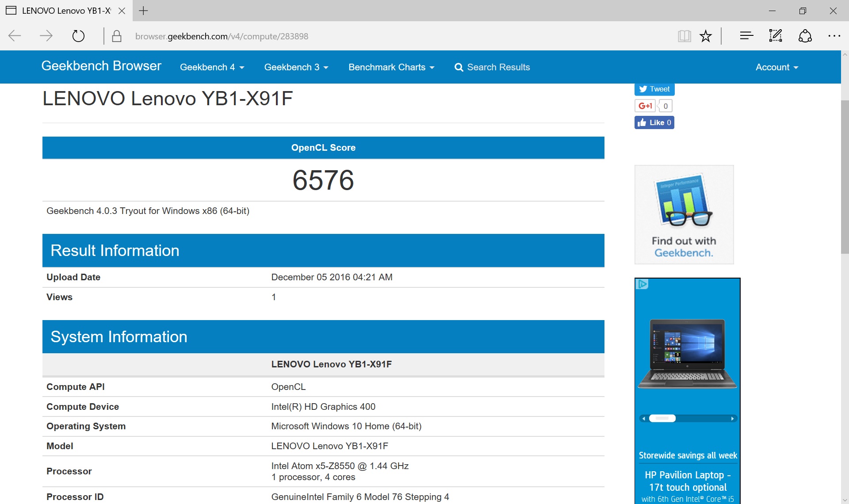Open the Account dropdown menu
Viewport: 849px width, 504px height.
coord(776,67)
